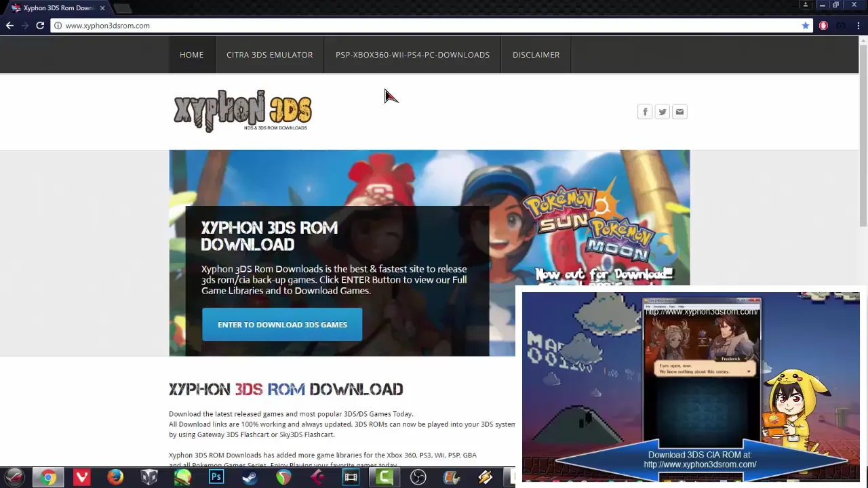Screen dimensions: 868x488
Task: Open PSP-XBOX360-WII-PS4-PC-DOWNLOADS menu item
Action: click(412, 55)
